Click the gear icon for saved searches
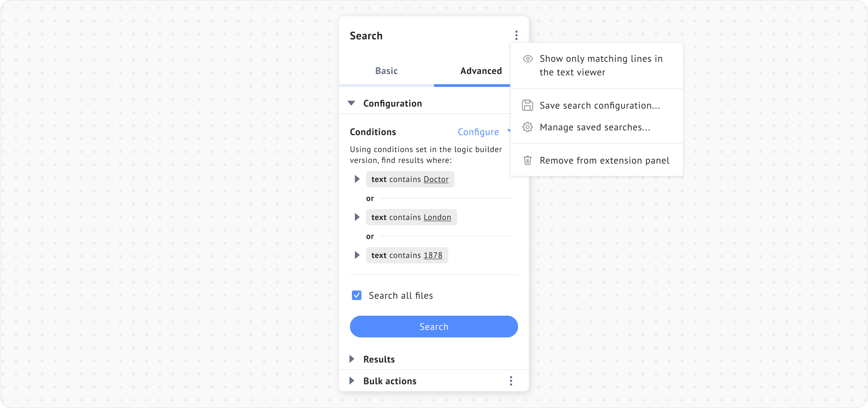This screenshot has width=868, height=408. 527,127
